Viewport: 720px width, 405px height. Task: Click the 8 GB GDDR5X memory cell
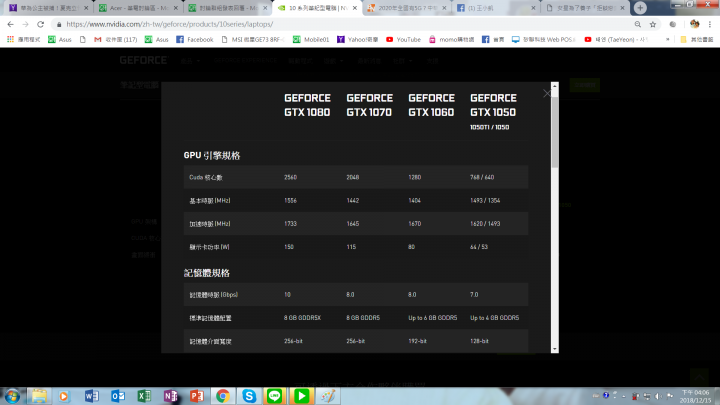click(302, 318)
